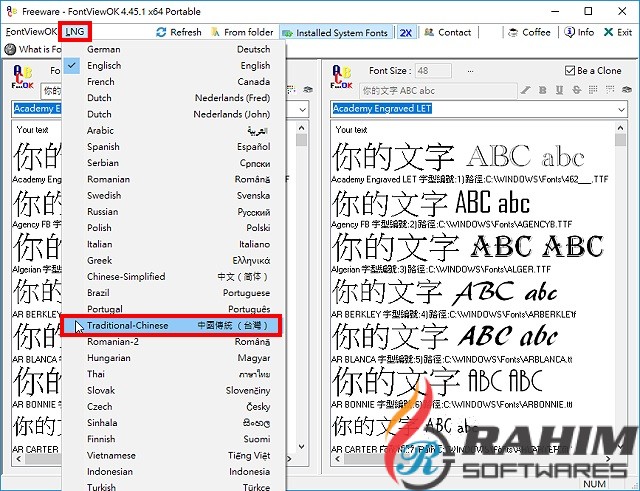Choose Dutch Nederlands (Fred)
The height and width of the screenshot is (491, 640).
[173, 98]
